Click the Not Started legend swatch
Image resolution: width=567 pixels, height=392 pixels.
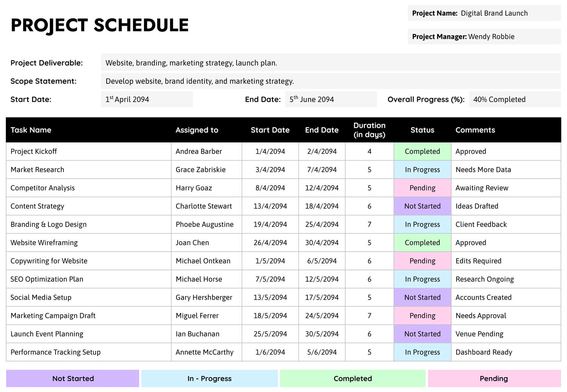pos(73,378)
